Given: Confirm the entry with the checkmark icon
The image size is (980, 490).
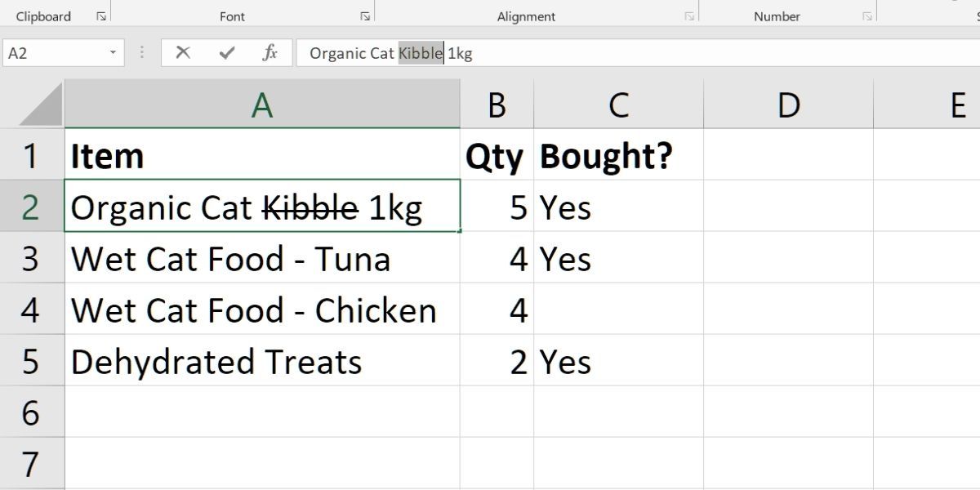Looking at the screenshot, I should [227, 53].
